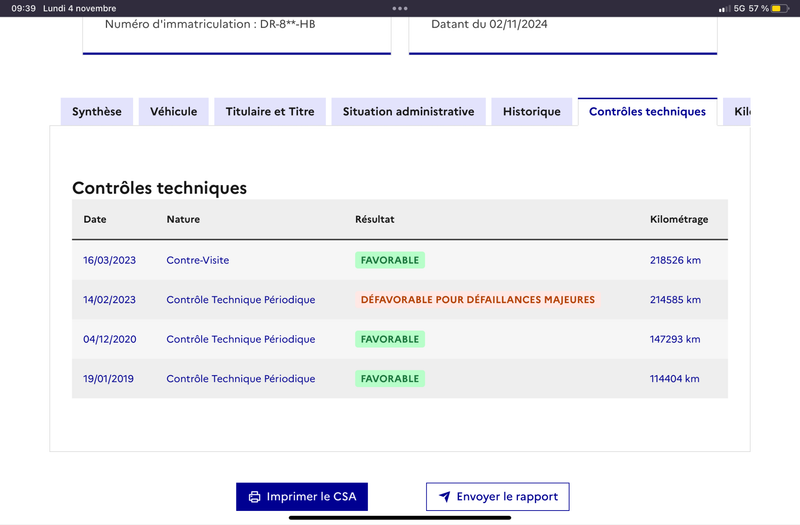Tap the cellular signal bars icon
The image size is (800, 525).
pyautogui.click(x=724, y=9)
